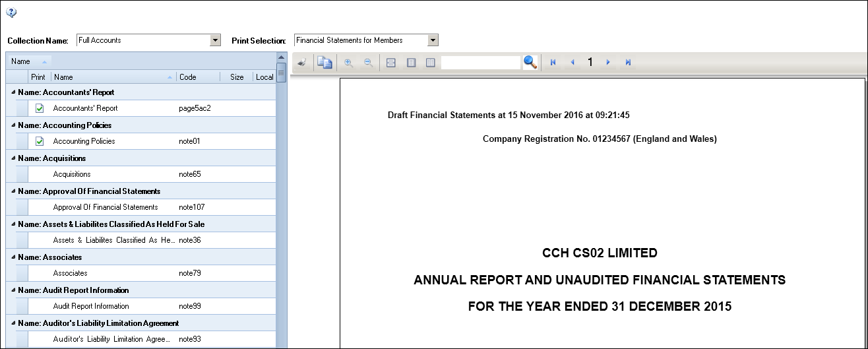Click the Local column header
The width and height of the screenshot is (868, 349).
[x=264, y=77]
